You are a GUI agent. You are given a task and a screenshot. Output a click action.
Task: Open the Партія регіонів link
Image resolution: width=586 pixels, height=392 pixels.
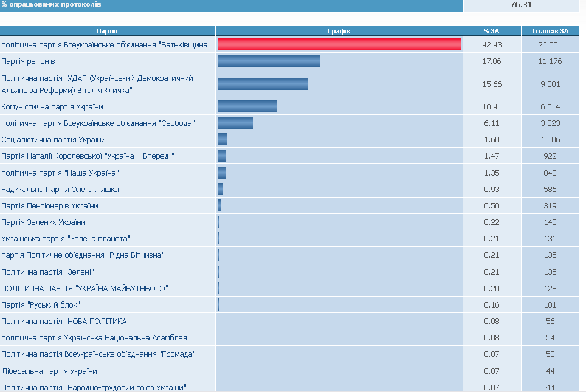coord(29,61)
